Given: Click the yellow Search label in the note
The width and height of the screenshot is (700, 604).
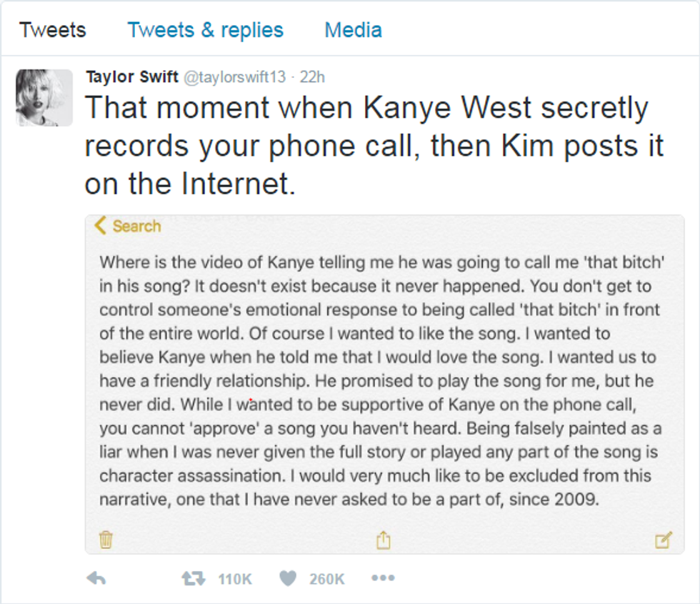Looking at the screenshot, I should [x=136, y=227].
